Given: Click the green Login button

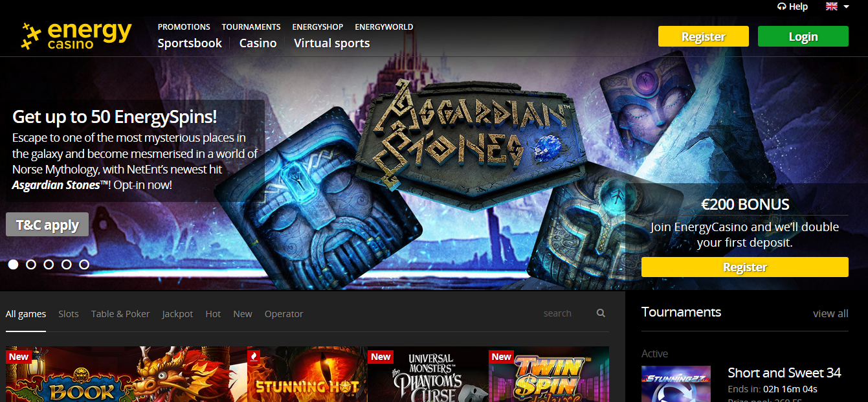Looking at the screenshot, I should click(803, 36).
